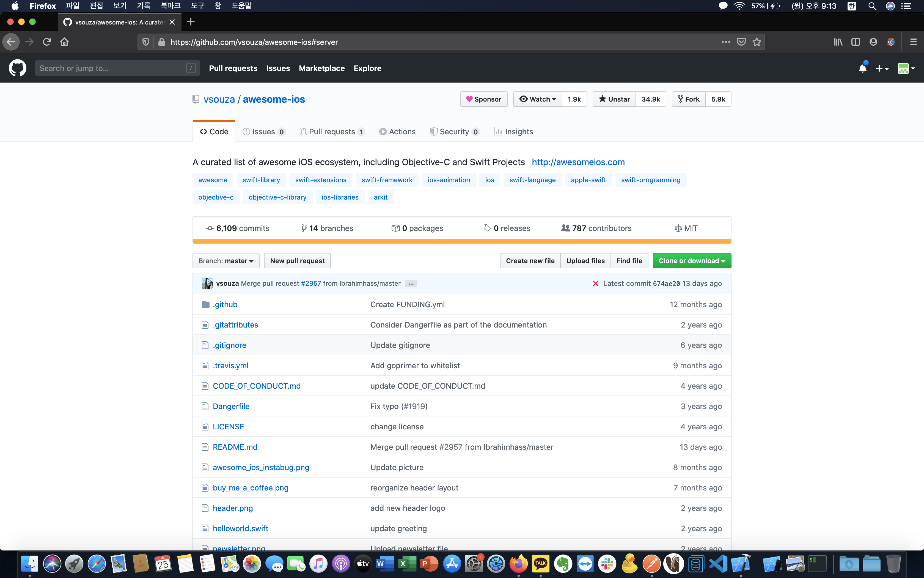The image size is (924, 578).
Task: Open the notifications bell icon
Action: pos(862,68)
